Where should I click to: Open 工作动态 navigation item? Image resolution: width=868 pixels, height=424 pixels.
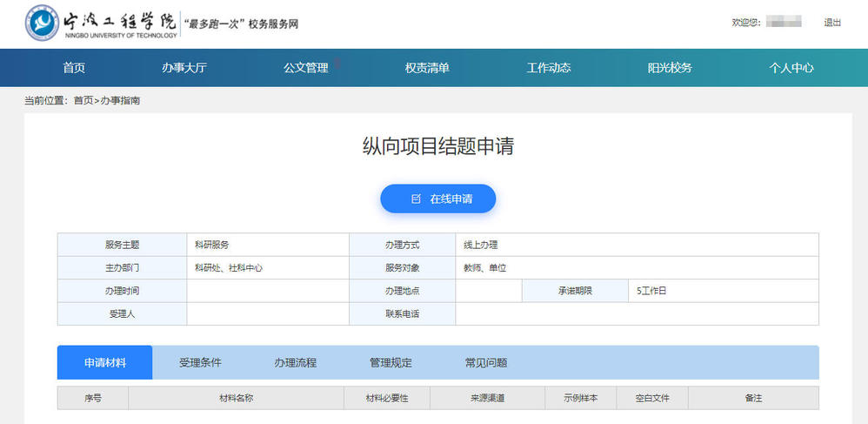(x=549, y=68)
